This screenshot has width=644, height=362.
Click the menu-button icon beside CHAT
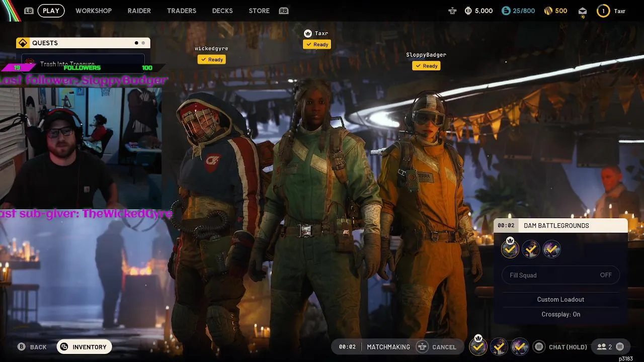(x=539, y=346)
